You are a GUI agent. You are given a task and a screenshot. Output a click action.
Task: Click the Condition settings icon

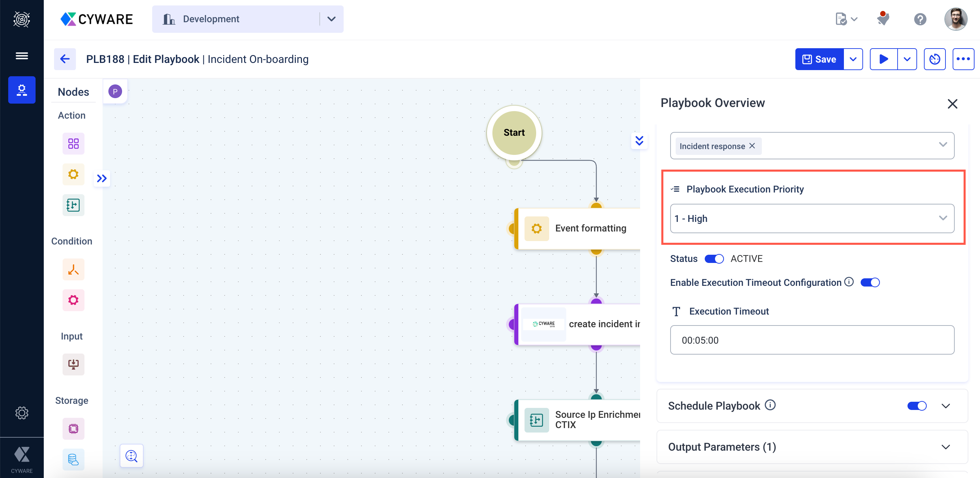tap(73, 300)
